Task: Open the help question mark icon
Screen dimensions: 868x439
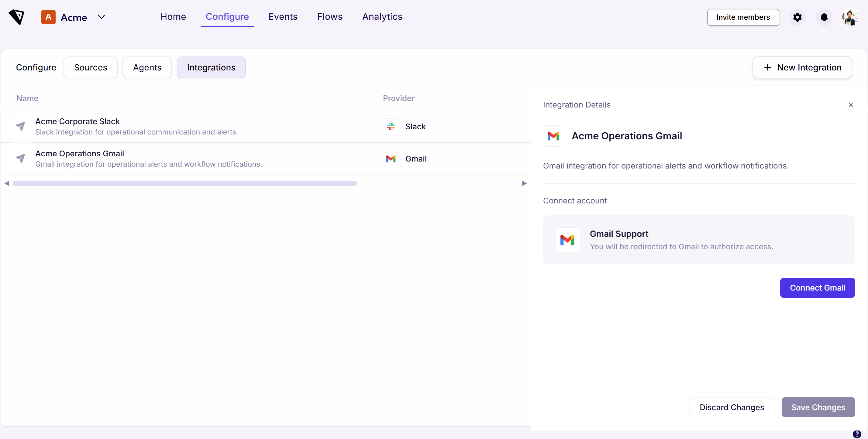Action: tap(856, 434)
